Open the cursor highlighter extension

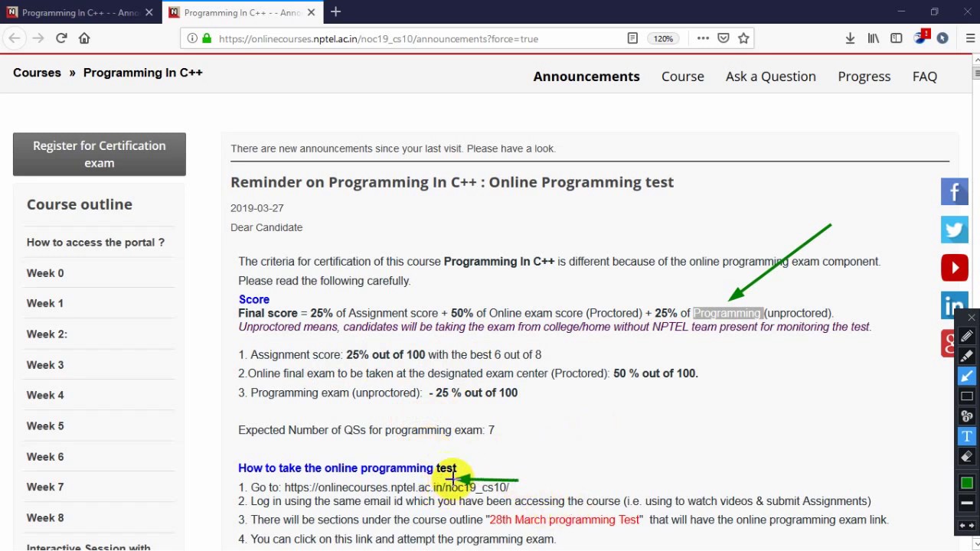pyautogui.click(x=942, y=38)
